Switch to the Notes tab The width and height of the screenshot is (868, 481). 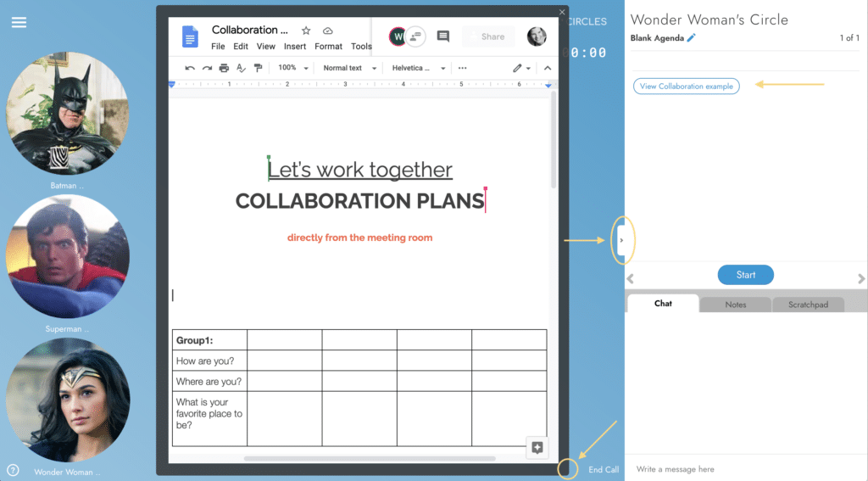735,305
